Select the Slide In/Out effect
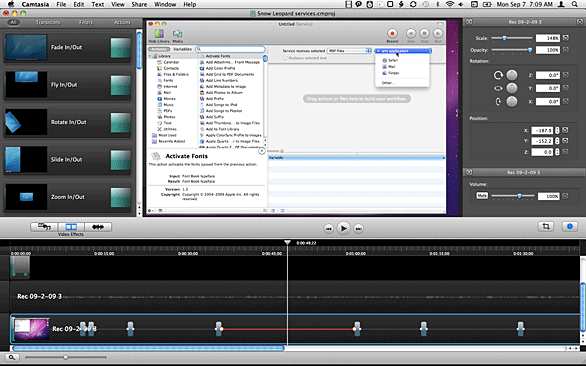 tap(68, 160)
